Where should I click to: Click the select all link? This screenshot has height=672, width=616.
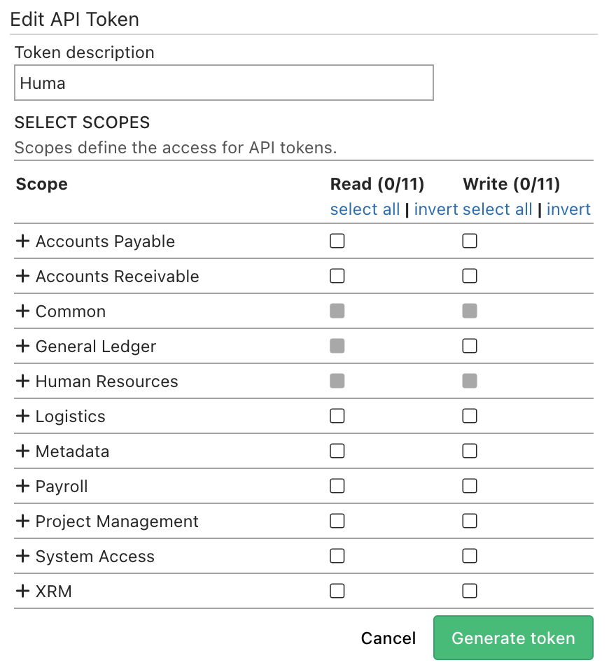pos(364,209)
